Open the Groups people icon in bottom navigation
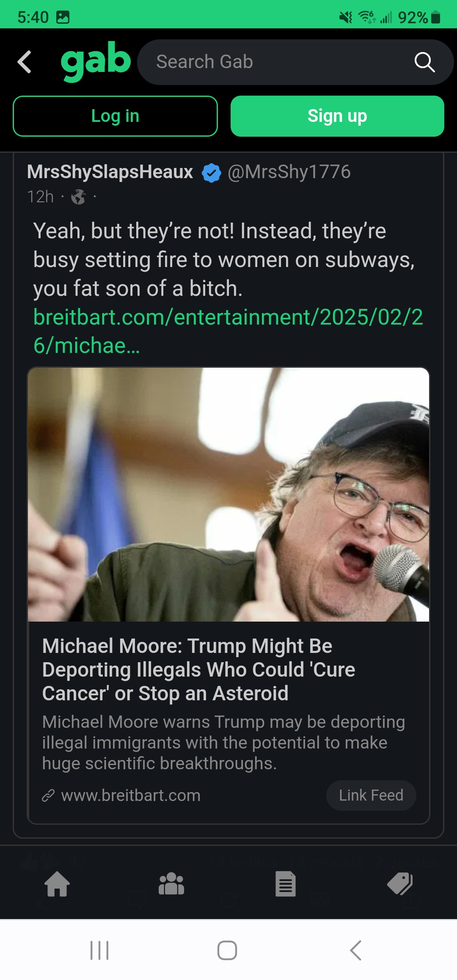 [171, 884]
